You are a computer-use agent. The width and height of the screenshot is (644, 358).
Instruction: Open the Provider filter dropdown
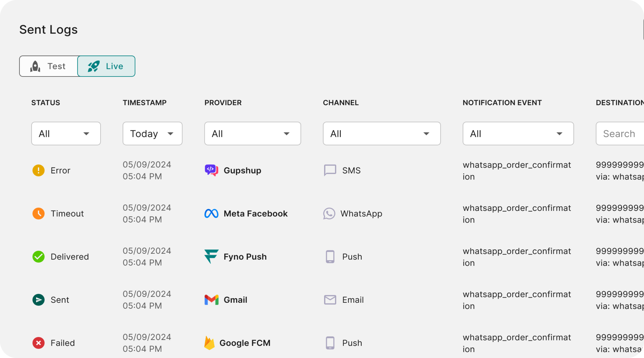coord(253,134)
